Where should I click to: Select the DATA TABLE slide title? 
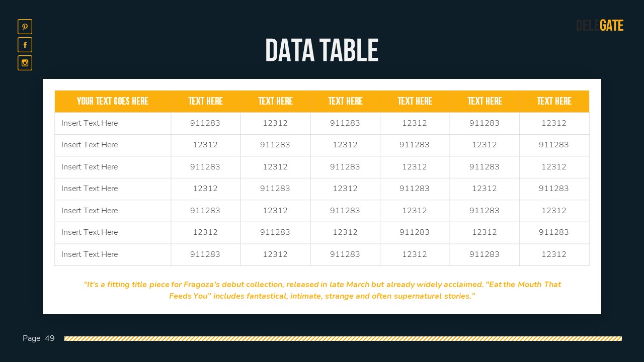(x=321, y=51)
